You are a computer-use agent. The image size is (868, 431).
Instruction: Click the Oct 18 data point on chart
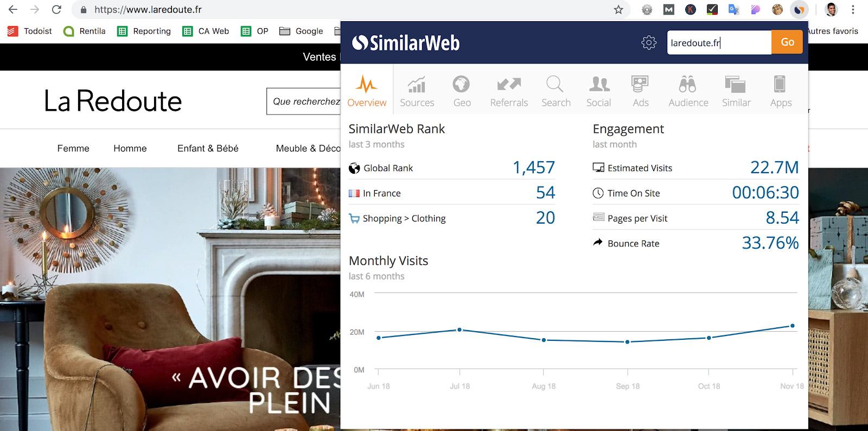click(x=709, y=338)
